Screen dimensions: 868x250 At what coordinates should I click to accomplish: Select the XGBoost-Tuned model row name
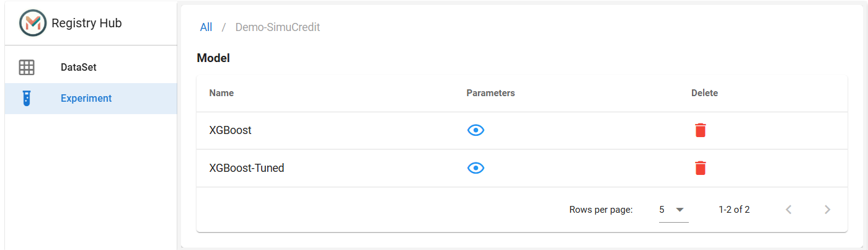247,168
